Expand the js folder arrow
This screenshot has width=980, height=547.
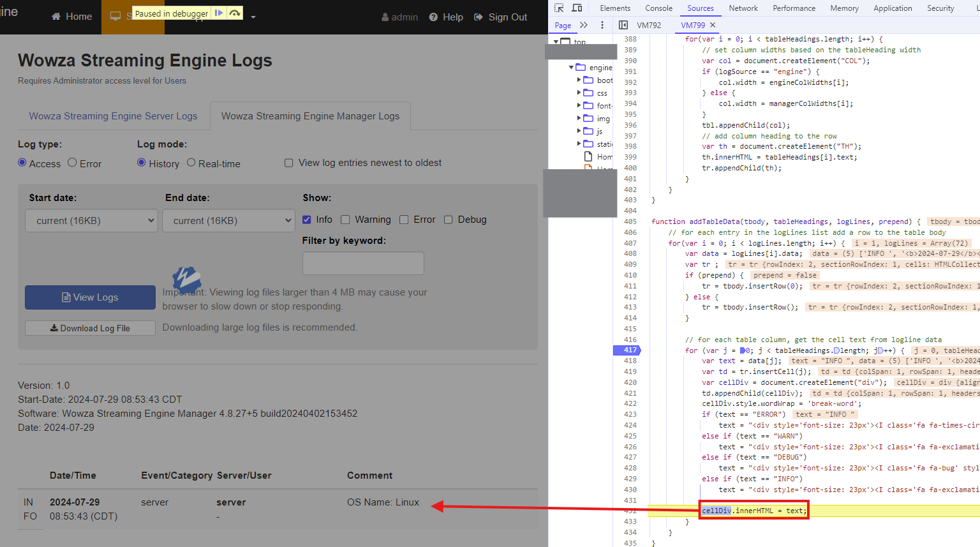tap(579, 131)
